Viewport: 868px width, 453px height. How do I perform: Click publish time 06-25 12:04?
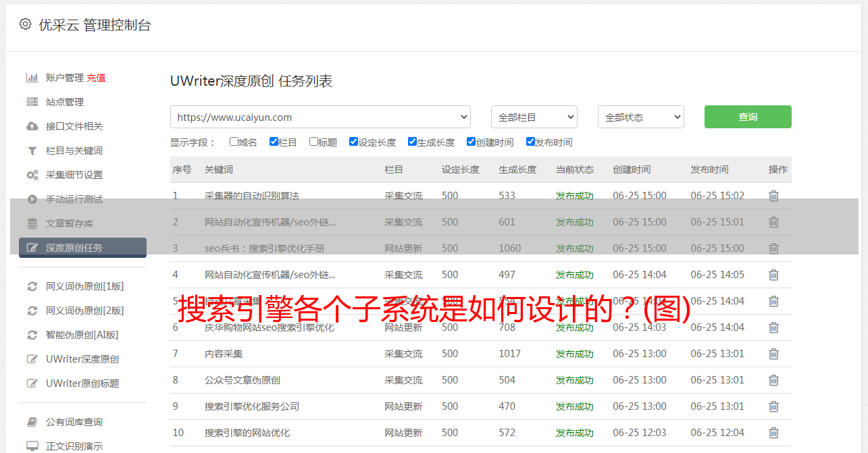[717, 433]
